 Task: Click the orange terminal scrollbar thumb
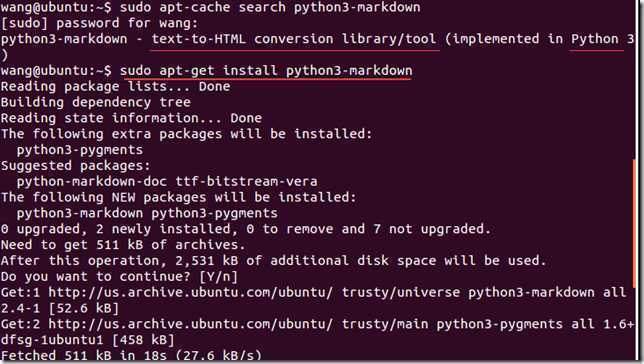point(635,223)
